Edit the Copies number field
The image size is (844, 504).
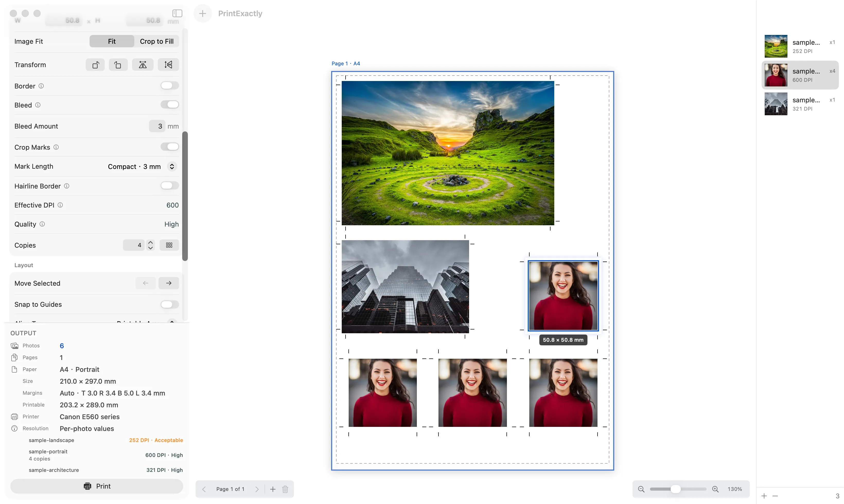pyautogui.click(x=134, y=245)
